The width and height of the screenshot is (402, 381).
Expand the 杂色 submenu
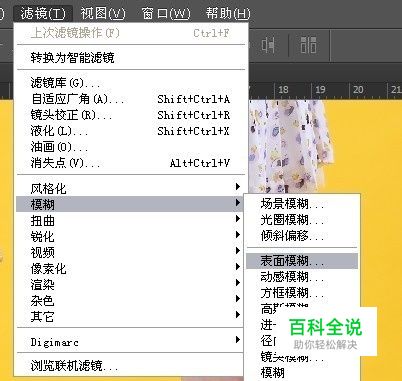click(x=131, y=300)
